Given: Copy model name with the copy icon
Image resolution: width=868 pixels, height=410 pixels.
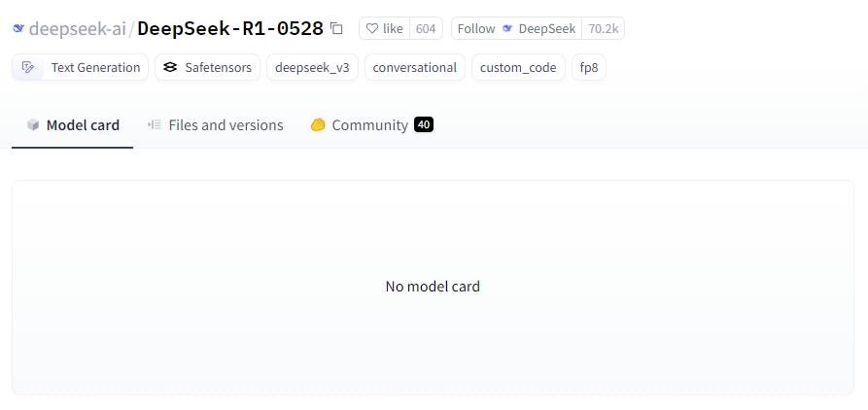Looking at the screenshot, I should pos(336,28).
